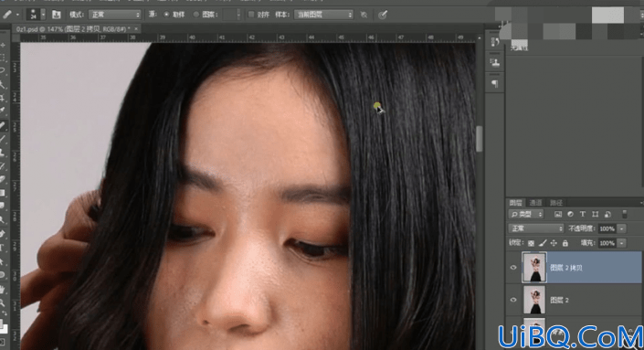The width and height of the screenshot is (644, 350).
Task: Open the History panel icon
Action: pos(495,41)
